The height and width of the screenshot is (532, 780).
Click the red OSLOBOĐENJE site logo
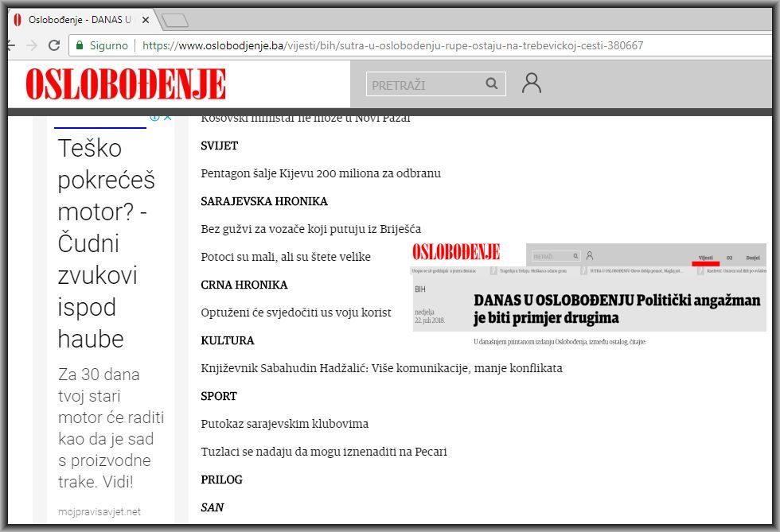[x=126, y=83]
